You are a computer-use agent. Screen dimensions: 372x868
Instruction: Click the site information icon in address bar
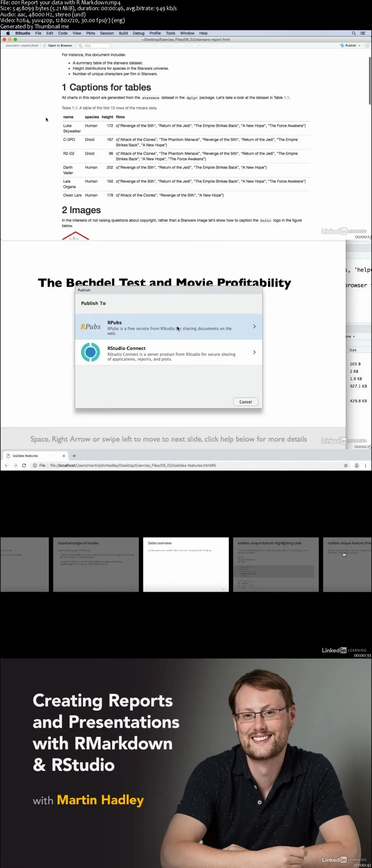coord(35,465)
